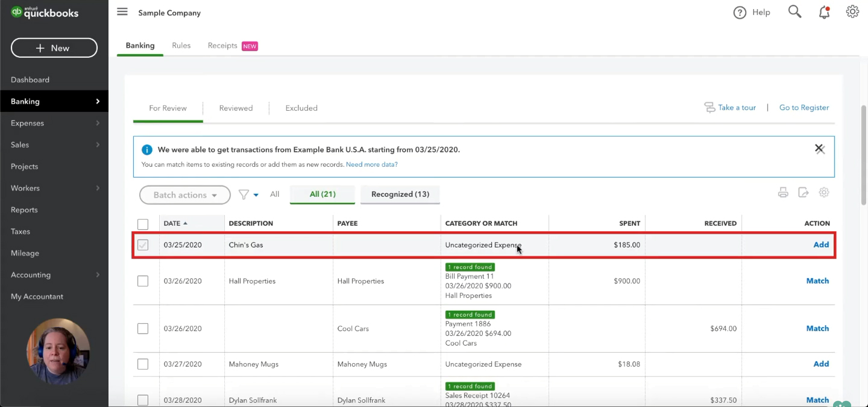Check the Hall Properties row checkbox

point(143,281)
